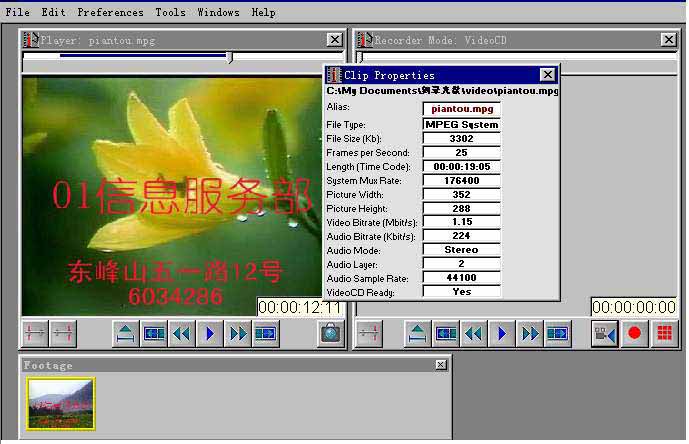Open the Preferences menu

110,12
